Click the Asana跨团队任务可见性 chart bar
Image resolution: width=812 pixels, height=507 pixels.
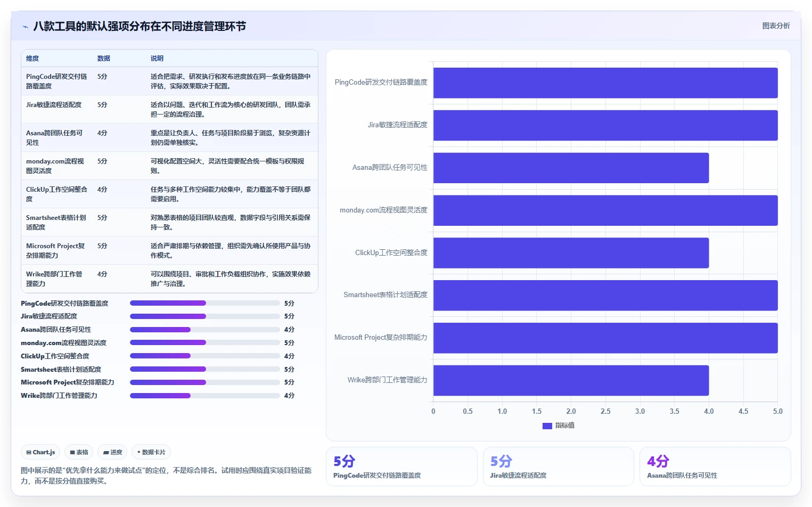pyautogui.click(x=571, y=168)
